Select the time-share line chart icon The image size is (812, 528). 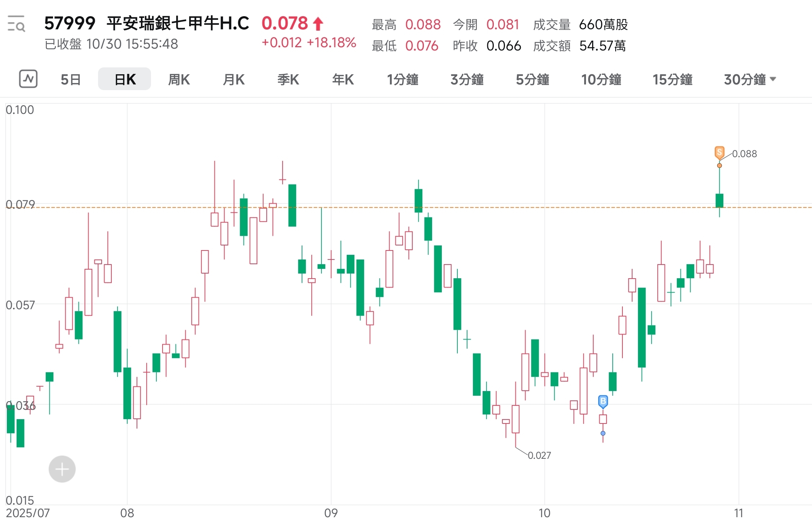pyautogui.click(x=28, y=79)
